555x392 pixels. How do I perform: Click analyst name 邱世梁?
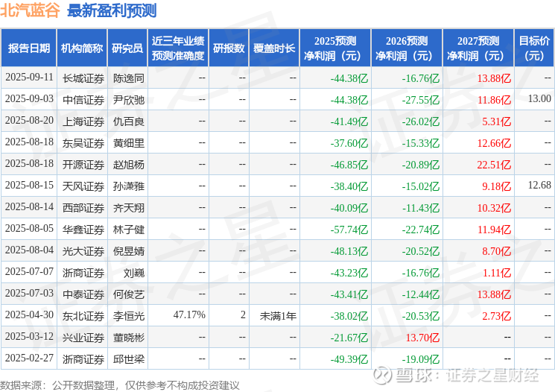pyautogui.click(x=128, y=359)
